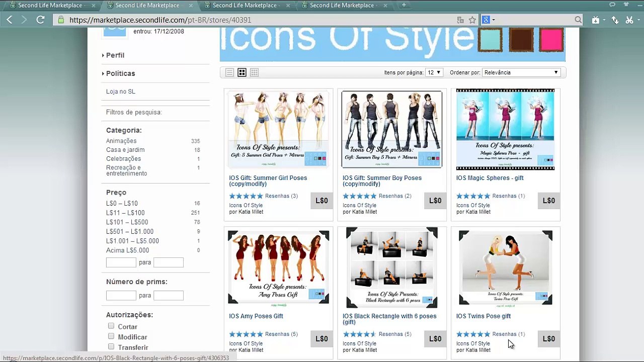Open Resenhas (3) for Summer Girl Poses
The image size is (644, 362).
(281, 196)
